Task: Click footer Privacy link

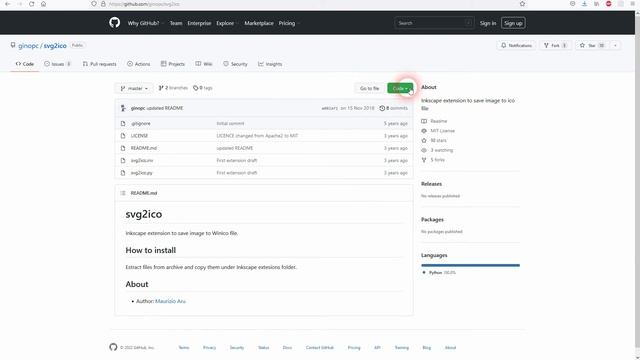Action: pyautogui.click(x=209, y=348)
